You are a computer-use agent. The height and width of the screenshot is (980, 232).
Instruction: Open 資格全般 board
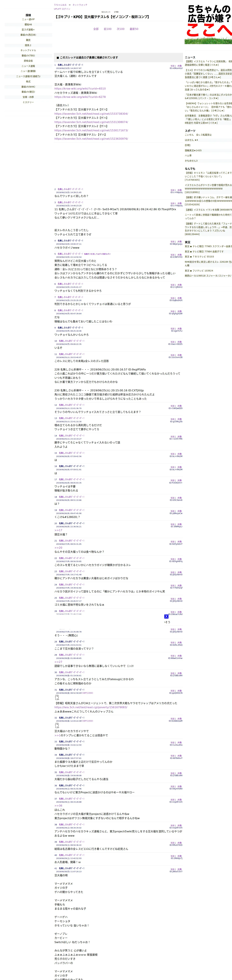tap(28, 61)
